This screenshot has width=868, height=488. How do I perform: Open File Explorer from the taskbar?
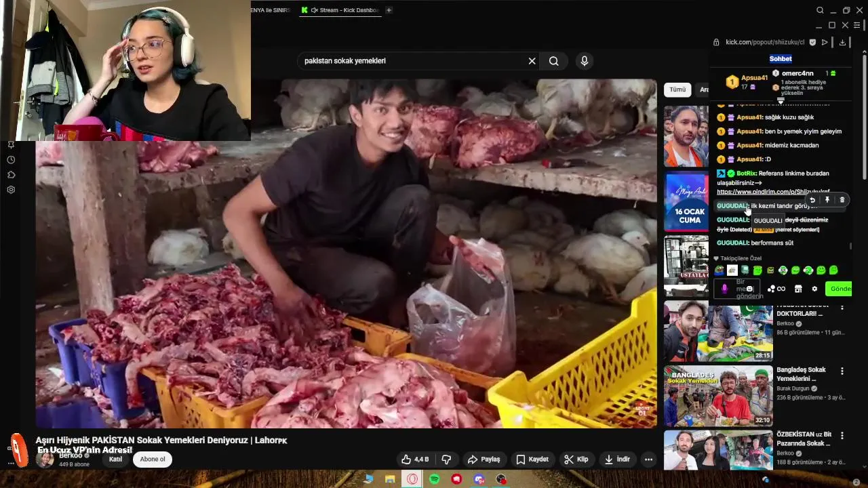(391, 479)
